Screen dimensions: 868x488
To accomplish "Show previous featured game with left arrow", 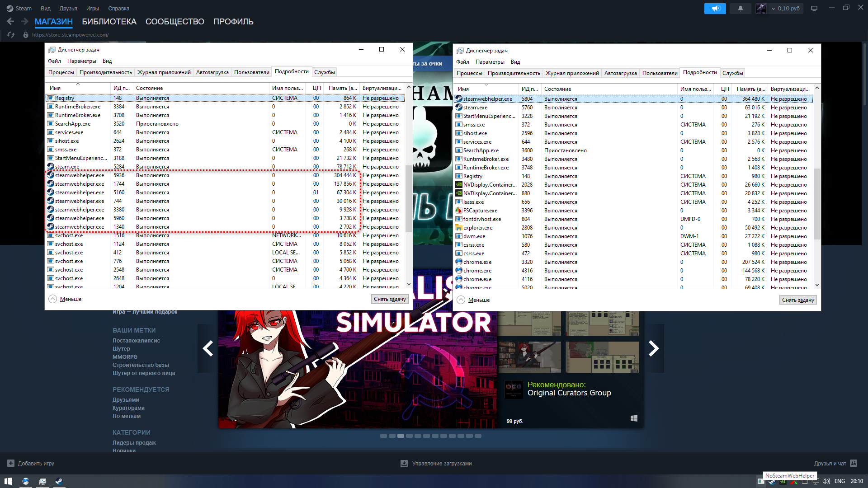I will coord(208,348).
